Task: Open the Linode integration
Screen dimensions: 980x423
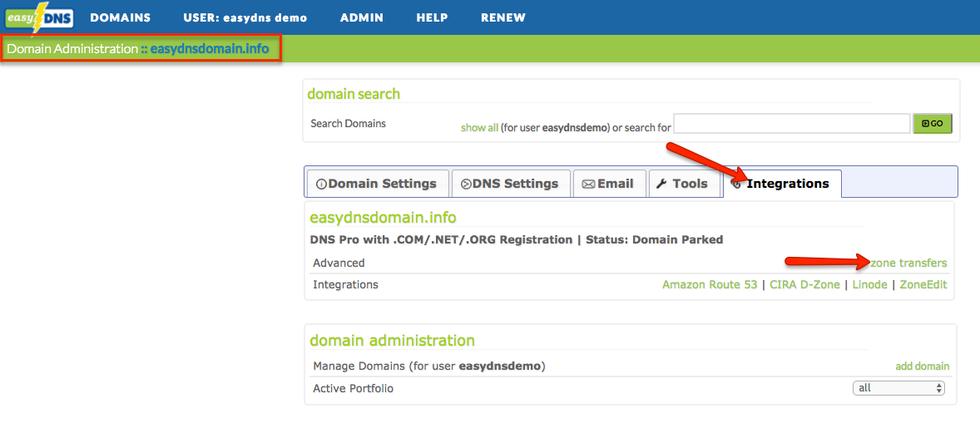Action: pyautogui.click(x=869, y=284)
